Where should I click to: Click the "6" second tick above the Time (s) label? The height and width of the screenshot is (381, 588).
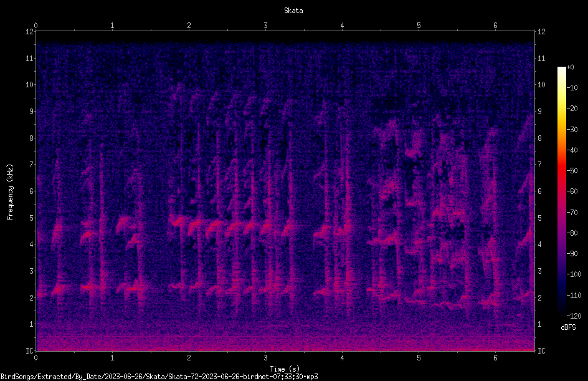[495, 358]
